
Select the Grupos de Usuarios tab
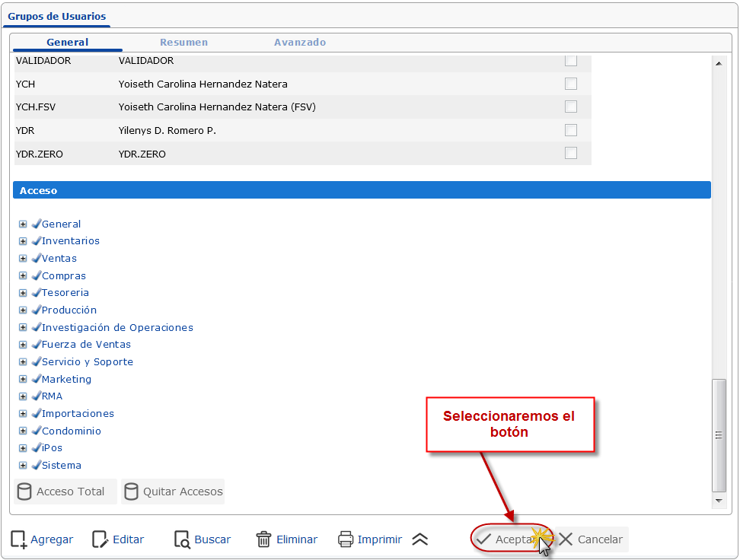(56, 17)
